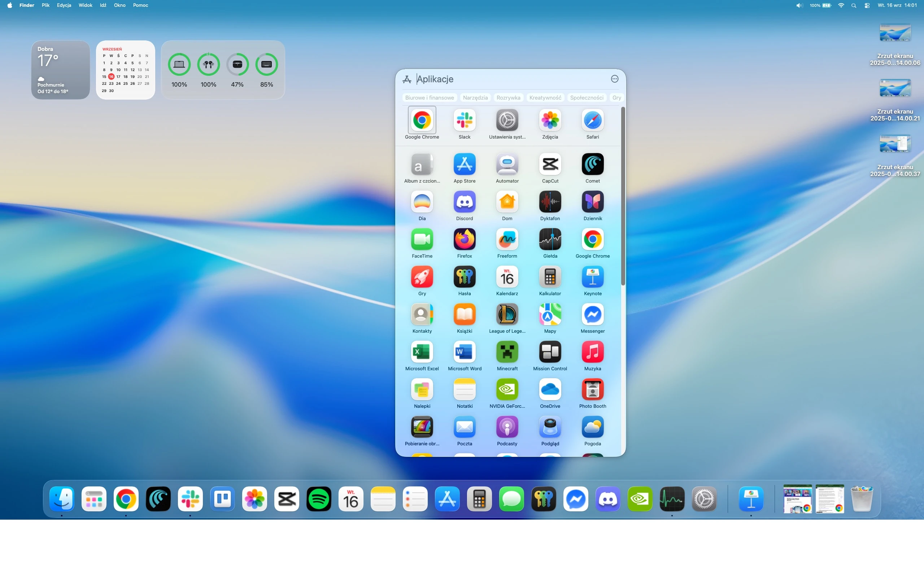924x568 pixels.
Task: Open Automator app icon
Action: point(507,164)
